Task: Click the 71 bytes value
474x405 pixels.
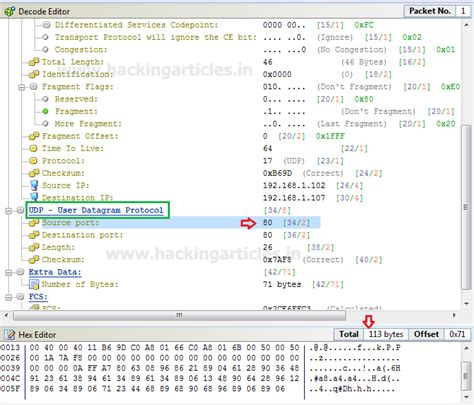Action: [282, 284]
